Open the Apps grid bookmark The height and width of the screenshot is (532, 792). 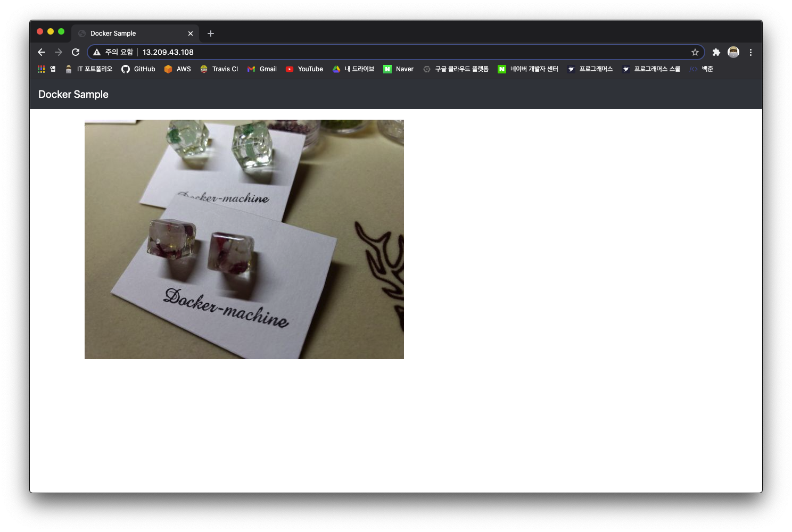point(46,69)
